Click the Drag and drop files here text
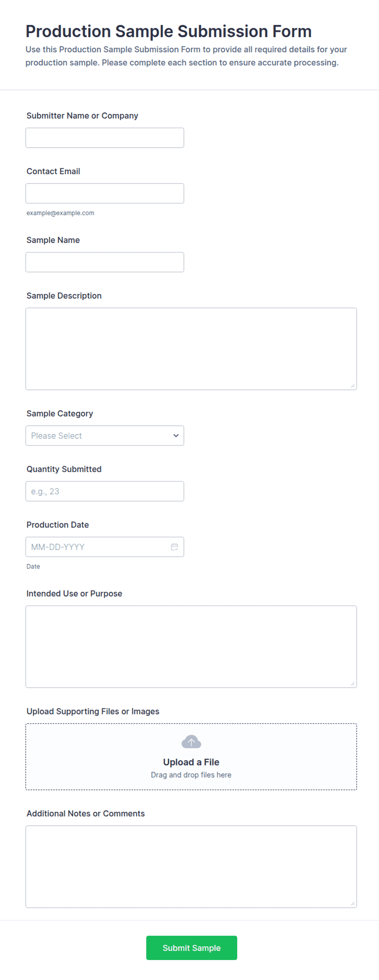379x980 pixels. click(x=191, y=775)
